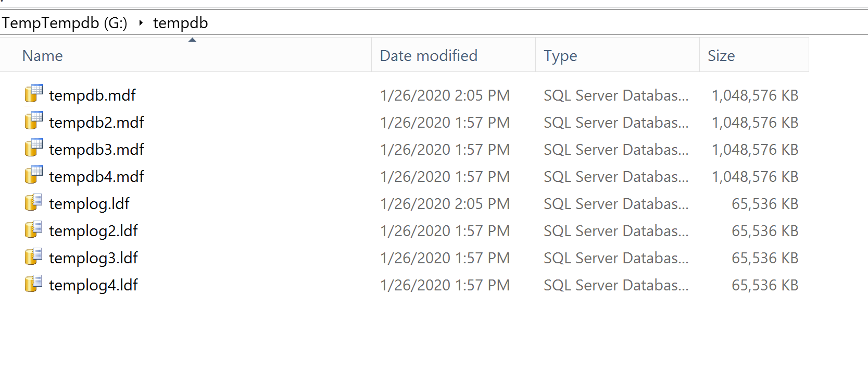The width and height of the screenshot is (868, 366).
Task: Click the templog3.ldf log file icon
Action: tap(34, 257)
